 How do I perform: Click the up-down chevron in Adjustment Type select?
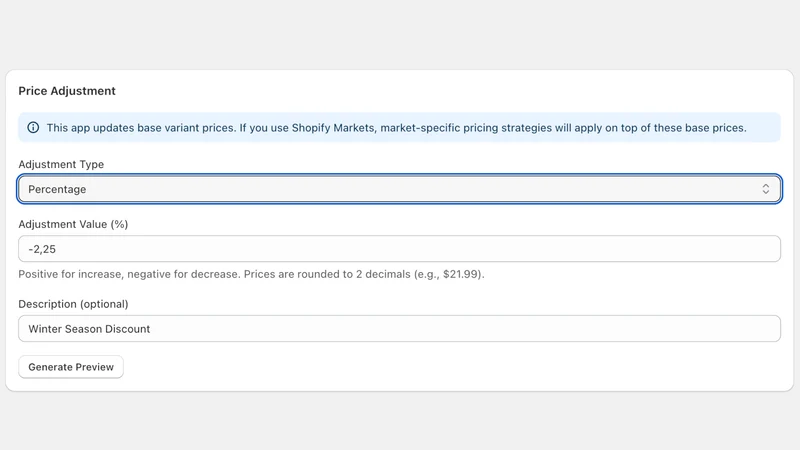[765, 189]
